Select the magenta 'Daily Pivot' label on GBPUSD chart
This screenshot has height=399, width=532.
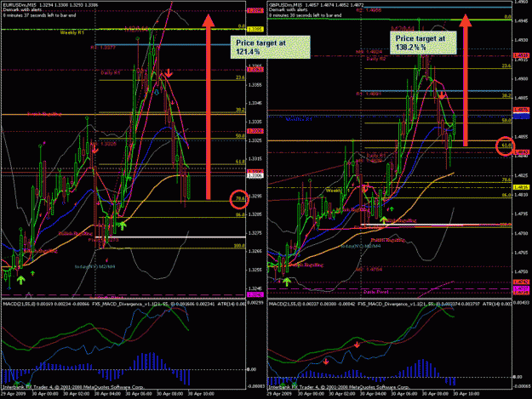(x=376, y=292)
